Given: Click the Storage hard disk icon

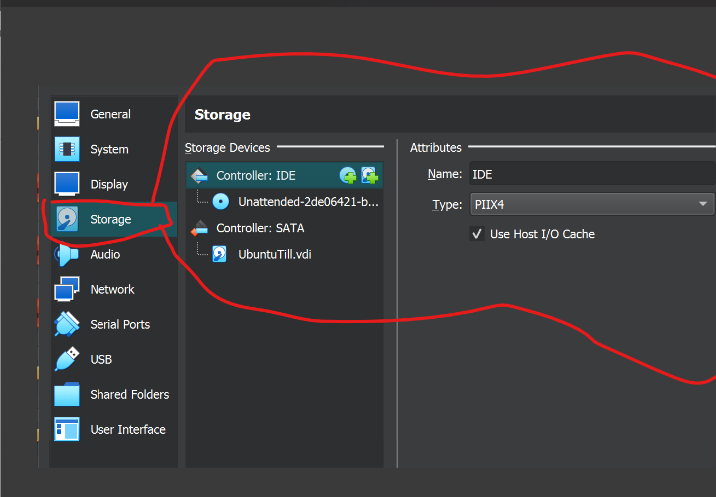Looking at the screenshot, I should pyautogui.click(x=67, y=219).
